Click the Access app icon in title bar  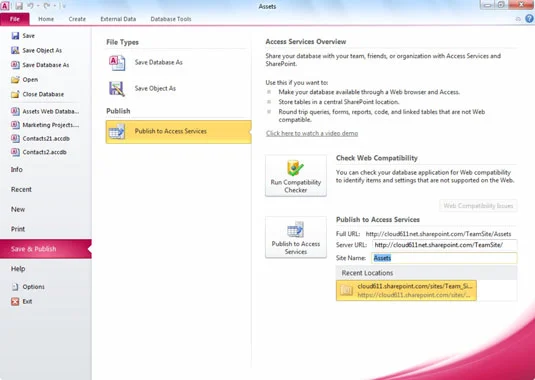pos(5,6)
